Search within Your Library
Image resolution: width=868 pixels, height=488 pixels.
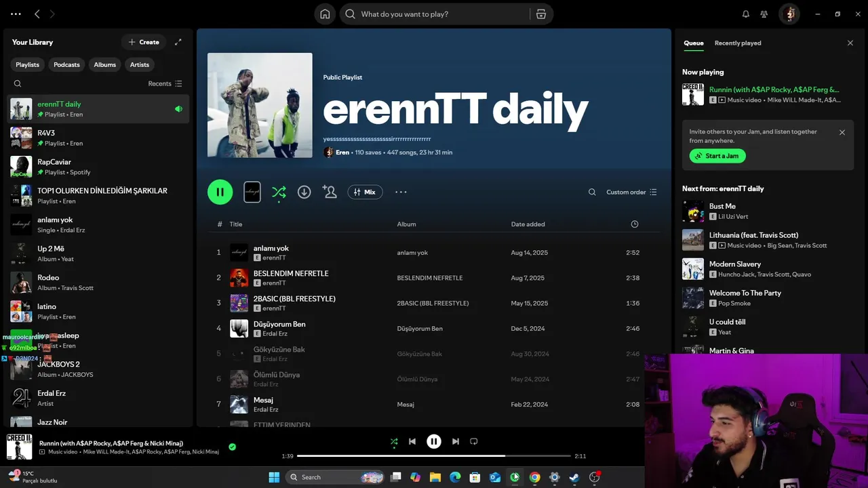[18, 83]
